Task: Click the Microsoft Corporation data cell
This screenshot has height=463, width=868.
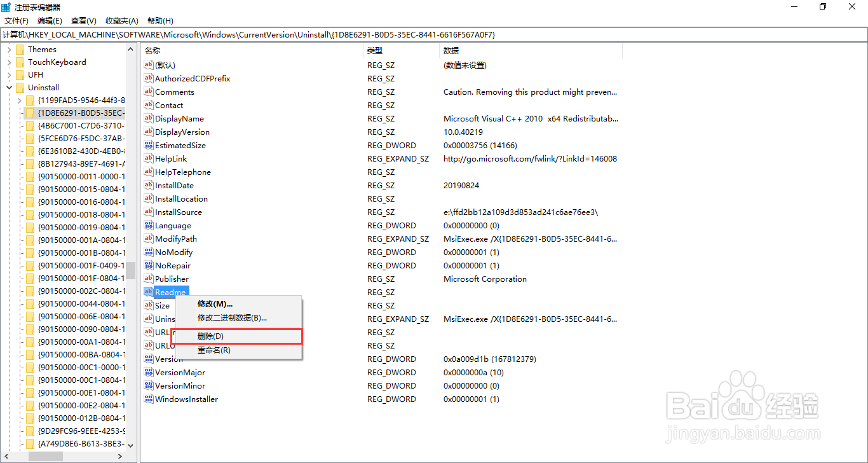Action: 485,279
